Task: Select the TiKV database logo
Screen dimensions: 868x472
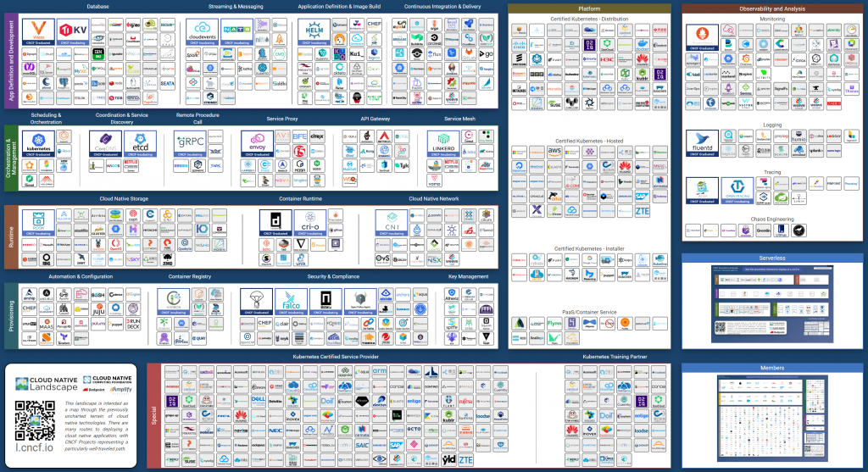Action: coord(73,32)
